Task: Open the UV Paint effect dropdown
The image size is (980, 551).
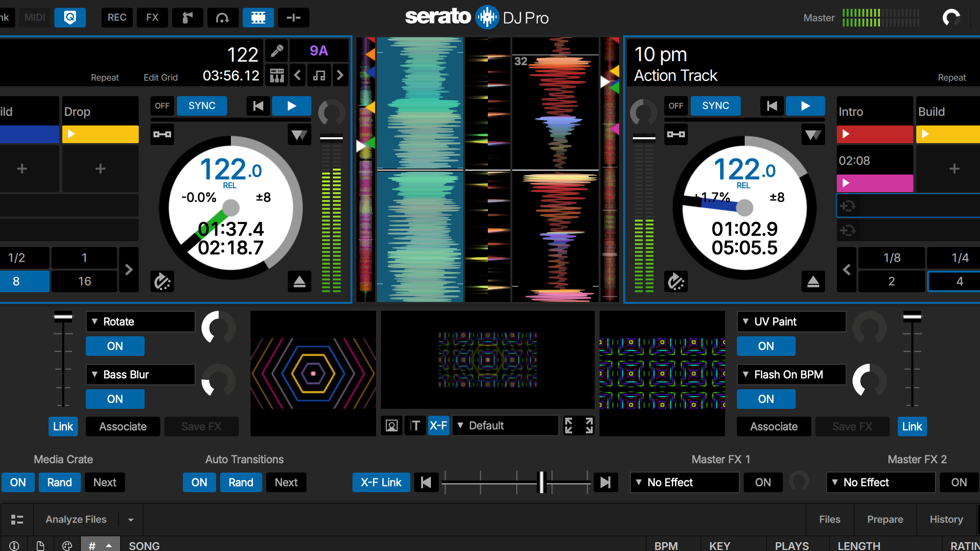Action: point(792,322)
